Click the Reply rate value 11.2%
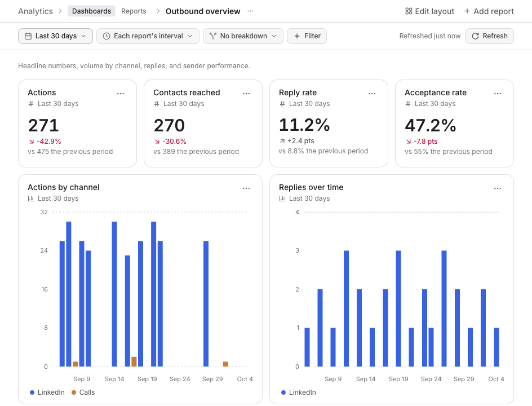532x406 pixels. click(x=304, y=125)
